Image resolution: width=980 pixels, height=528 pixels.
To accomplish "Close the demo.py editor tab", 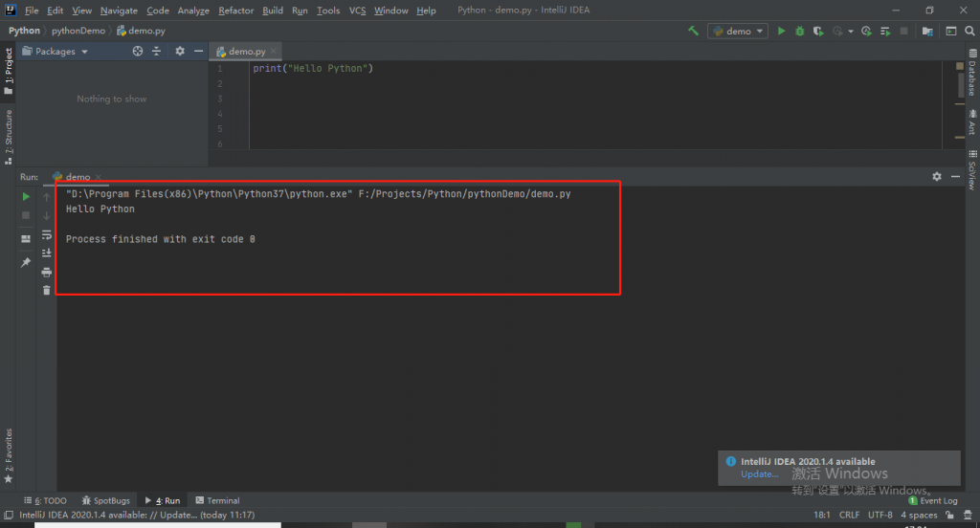I will (x=273, y=52).
